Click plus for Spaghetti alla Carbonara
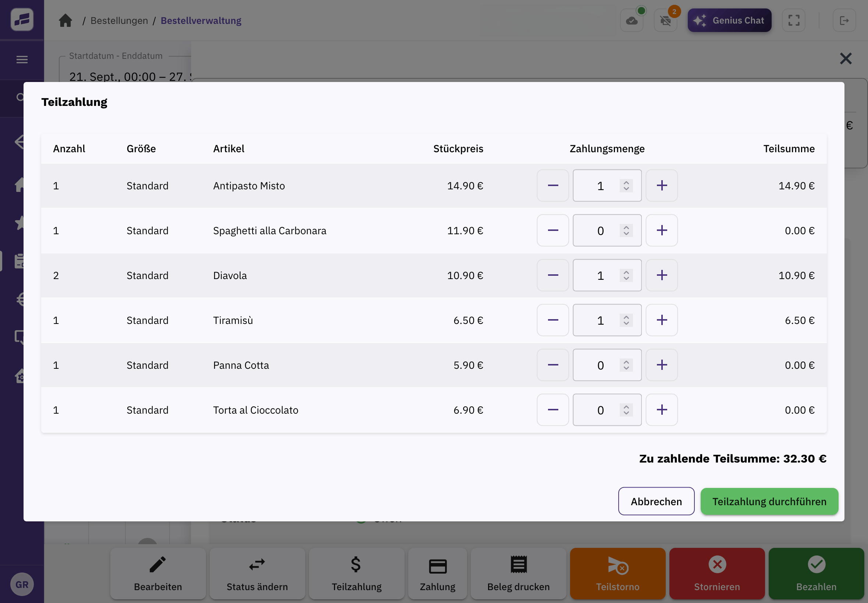The image size is (868, 603). coord(661,231)
